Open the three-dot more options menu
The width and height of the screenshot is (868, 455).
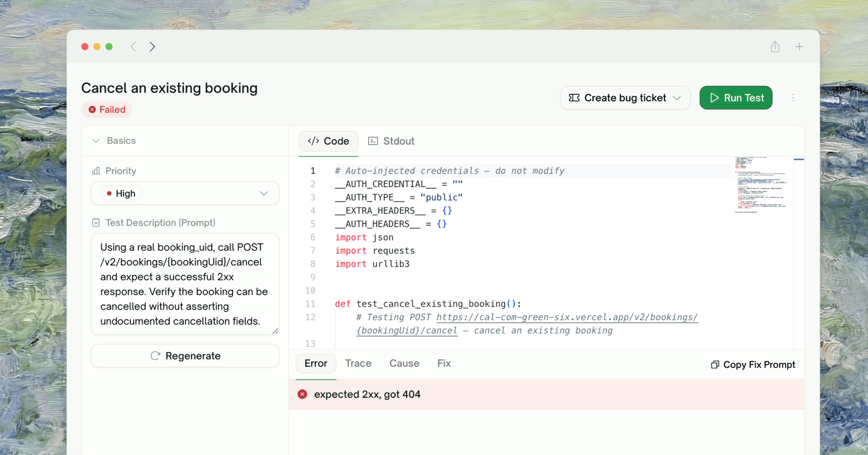793,98
